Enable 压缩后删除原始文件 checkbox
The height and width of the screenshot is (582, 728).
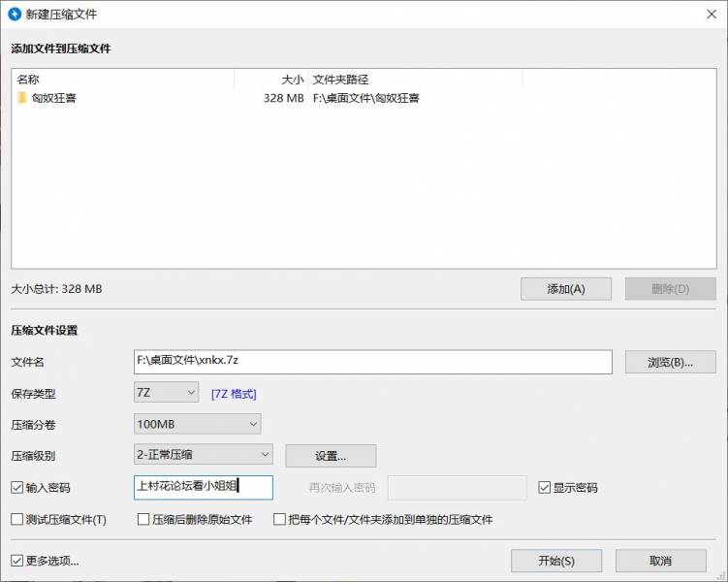(x=143, y=520)
